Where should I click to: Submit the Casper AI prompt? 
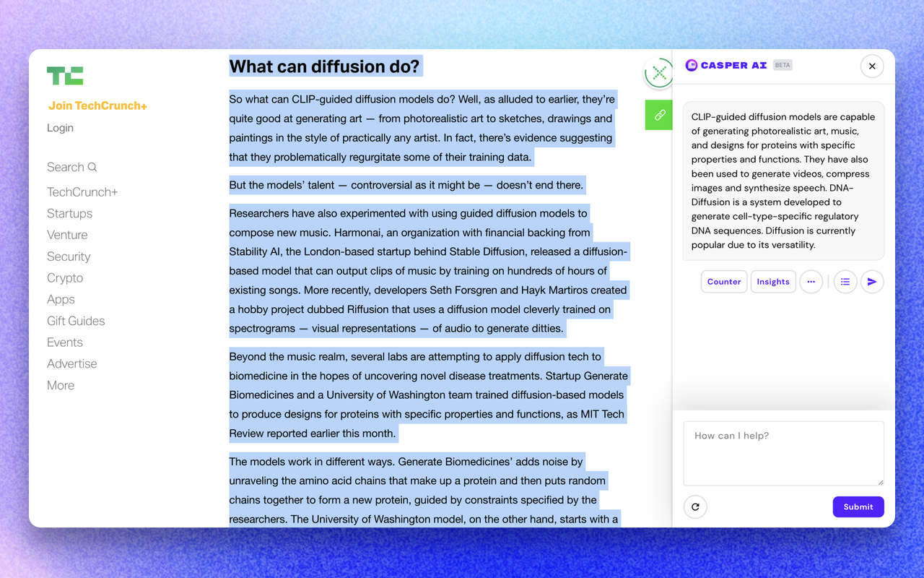[858, 506]
